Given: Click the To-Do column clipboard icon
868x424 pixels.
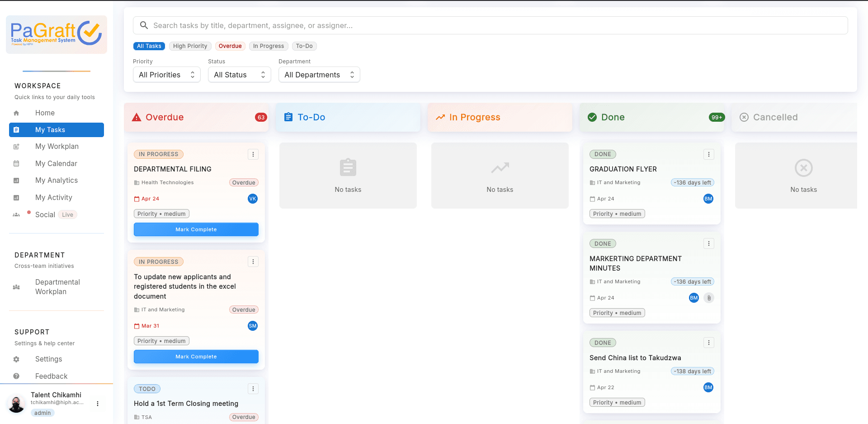Looking at the screenshot, I should pos(288,117).
